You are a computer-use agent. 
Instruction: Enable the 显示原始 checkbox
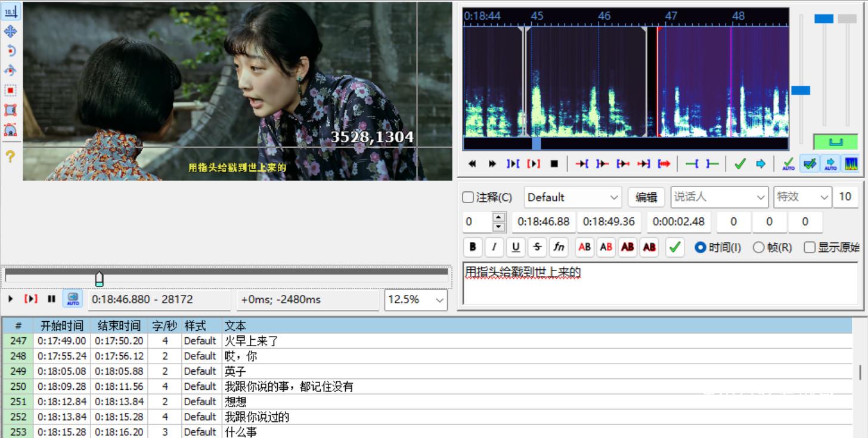(x=810, y=247)
